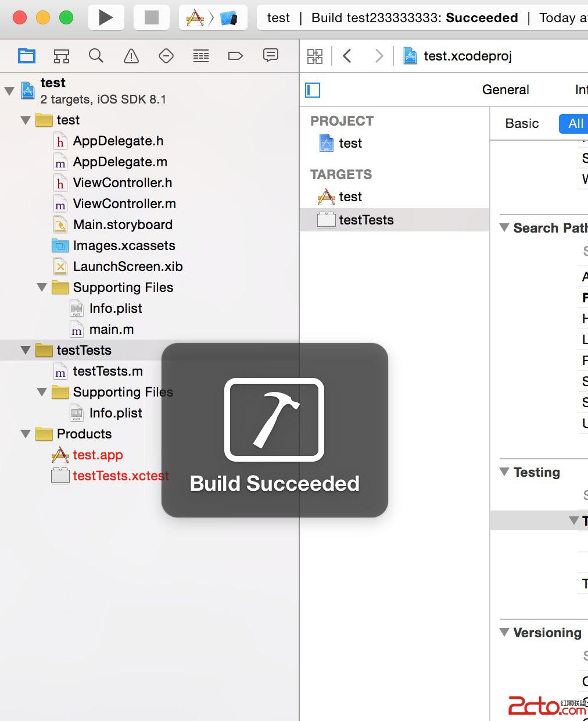Select the All filter

click(x=575, y=123)
